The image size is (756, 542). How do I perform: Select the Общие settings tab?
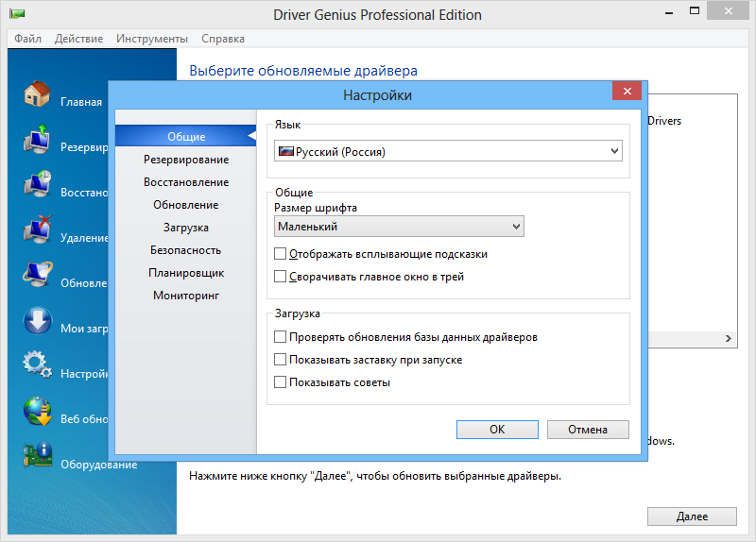click(x=185, y=136)
